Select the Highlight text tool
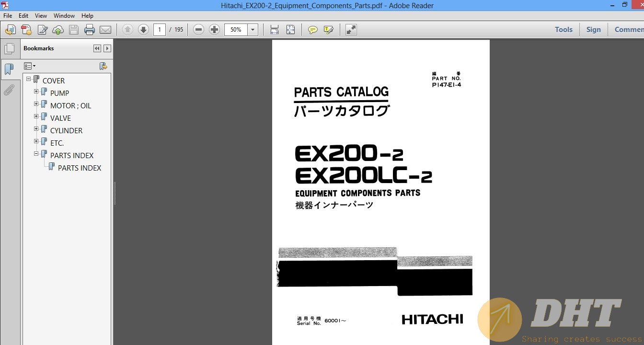 329,30
